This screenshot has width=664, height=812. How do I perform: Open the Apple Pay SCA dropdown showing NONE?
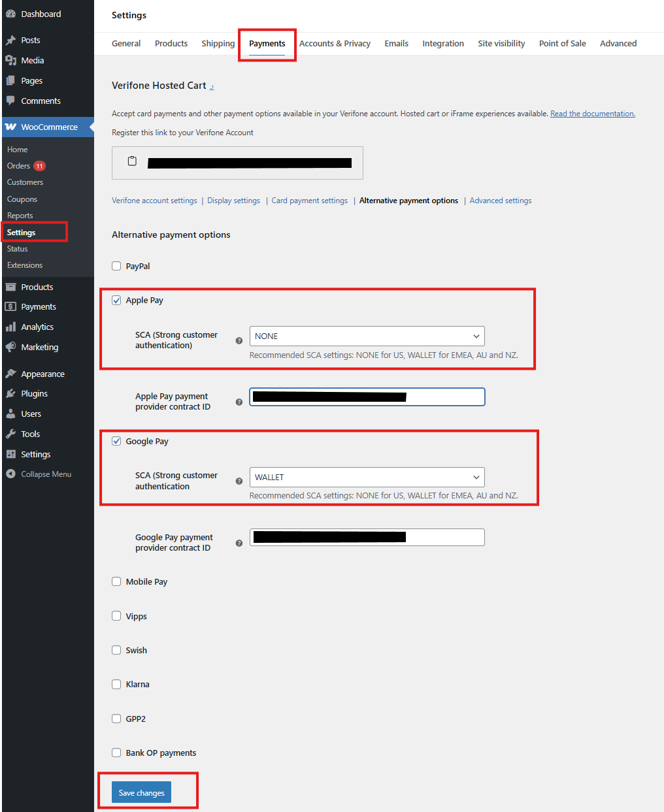(367, 336)
